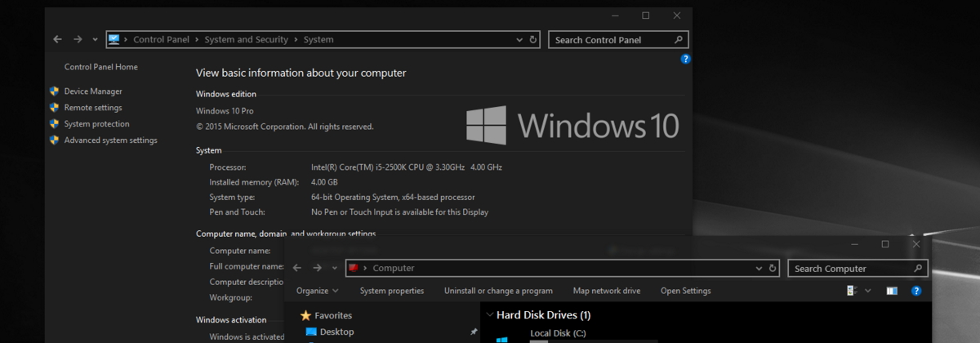Refresh the Computer window
This screenshot has height=343, width=980.
click(x=773, y=268)
